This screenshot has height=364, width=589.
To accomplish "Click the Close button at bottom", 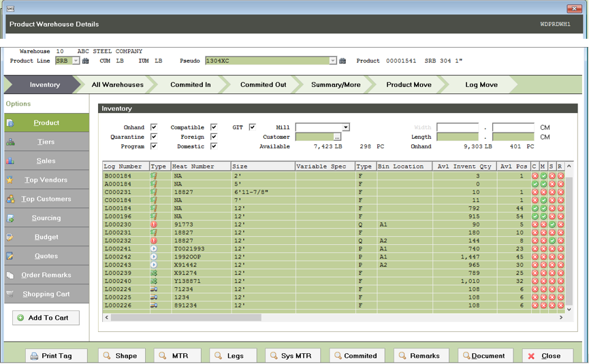I will (x=547, y=356).
